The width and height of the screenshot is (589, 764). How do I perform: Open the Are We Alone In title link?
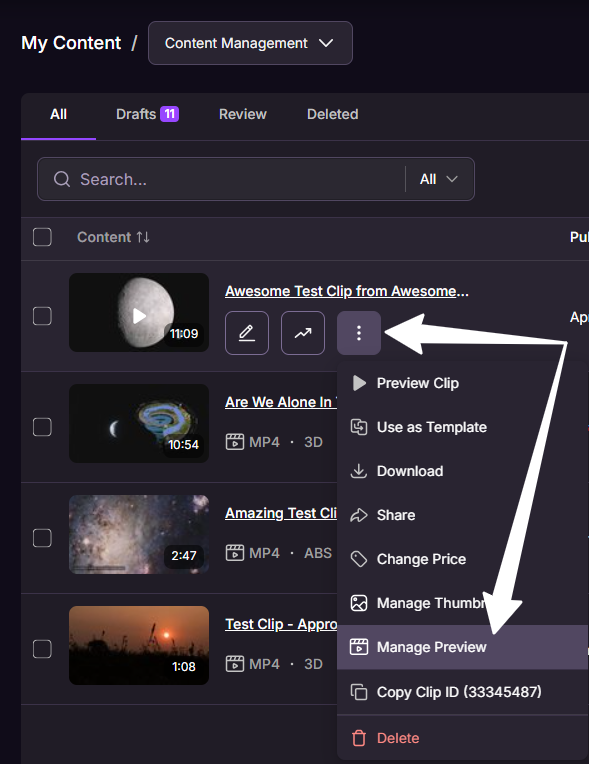pyautogui.click(x=281, y=402)
